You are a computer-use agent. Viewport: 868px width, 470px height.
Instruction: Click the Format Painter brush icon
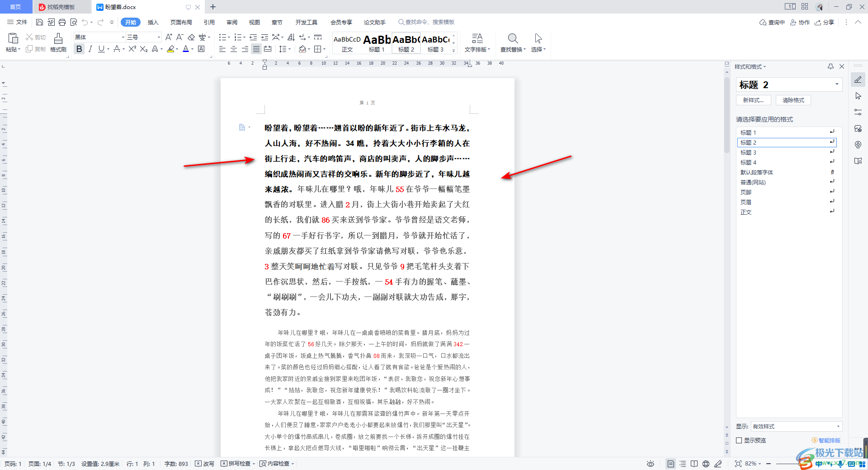(x=58, y=38)
